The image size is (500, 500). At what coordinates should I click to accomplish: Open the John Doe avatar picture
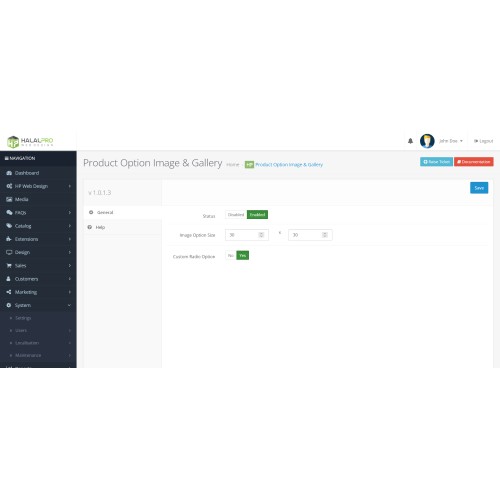[x=427, y=141]
